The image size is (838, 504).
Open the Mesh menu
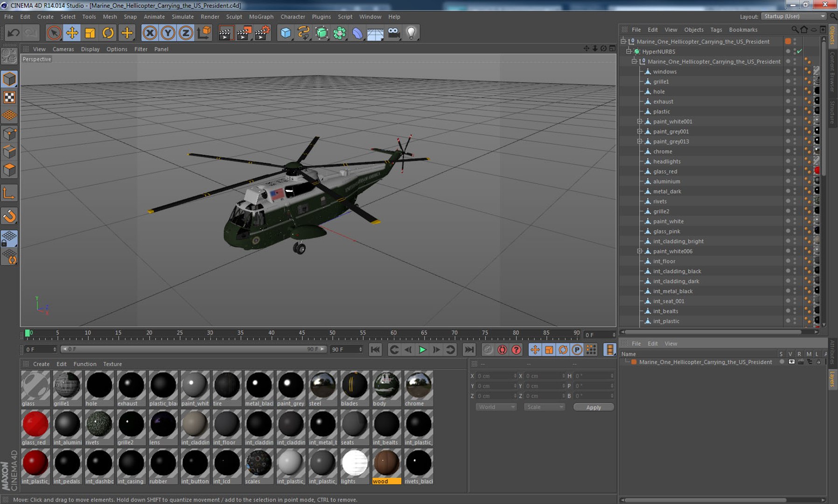[110, 17]
